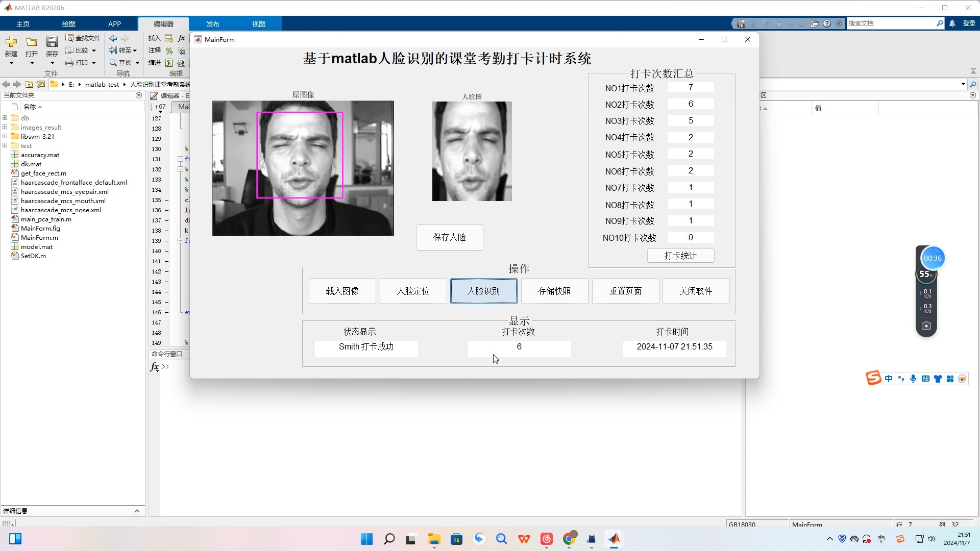Expand the test folder
The height and width of the screenshot is (551, 980).
(5, 145)
